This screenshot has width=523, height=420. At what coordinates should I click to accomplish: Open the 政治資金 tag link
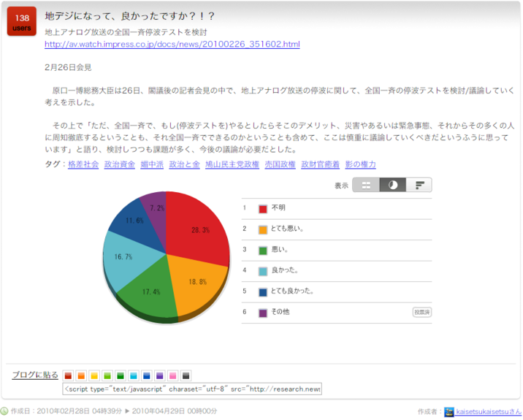click(x=119, y=164)
